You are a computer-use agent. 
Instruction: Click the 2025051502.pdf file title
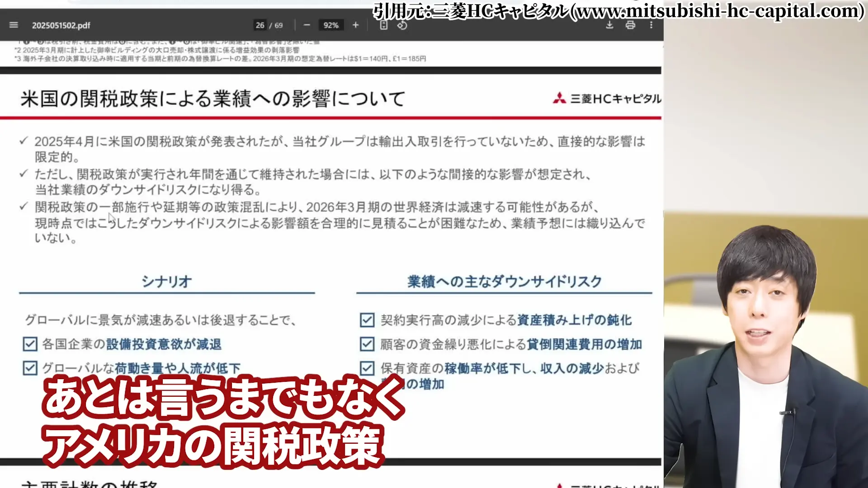(61, 25)
